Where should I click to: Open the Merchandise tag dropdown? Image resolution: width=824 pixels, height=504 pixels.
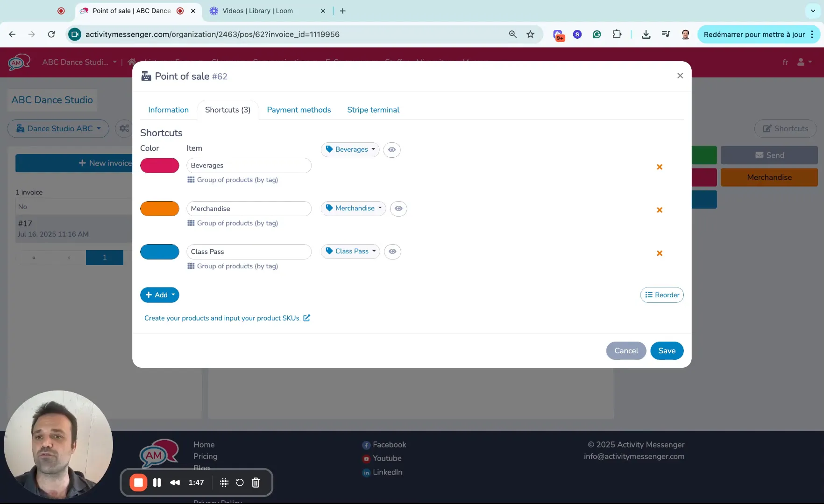[x=354, y=209]
